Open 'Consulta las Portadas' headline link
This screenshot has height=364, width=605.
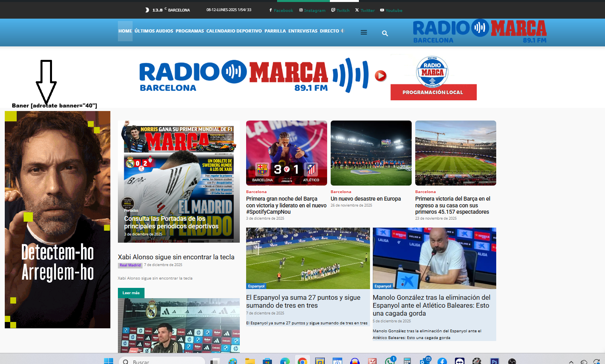click(171, 222)
